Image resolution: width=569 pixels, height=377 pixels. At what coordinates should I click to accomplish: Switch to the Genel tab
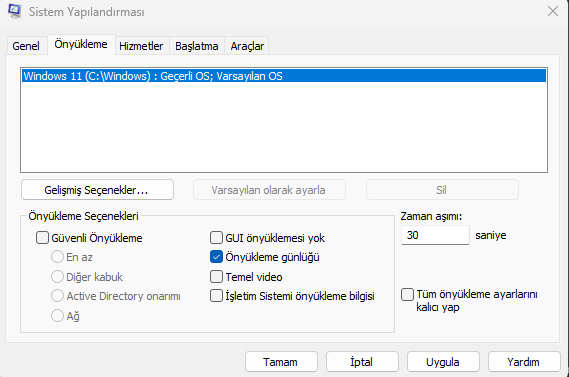coord(26,46)
